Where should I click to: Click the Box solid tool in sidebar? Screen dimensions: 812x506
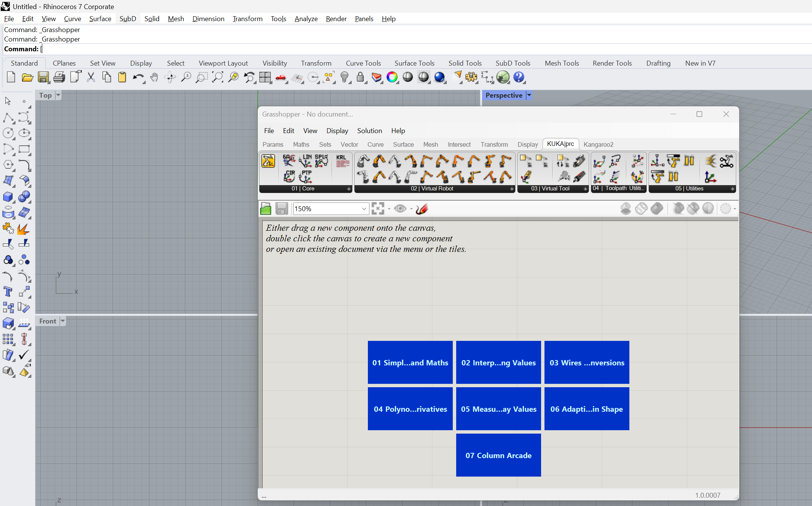8,196
